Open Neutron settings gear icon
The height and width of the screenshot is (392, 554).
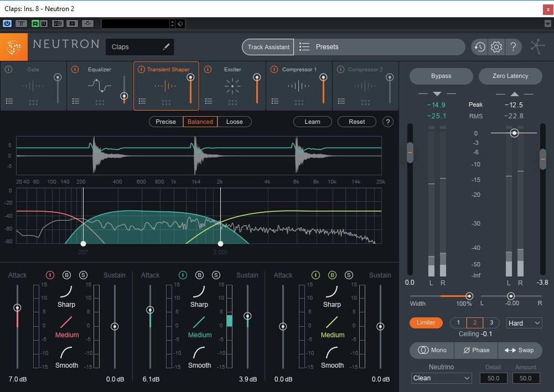tap(496, 47)
